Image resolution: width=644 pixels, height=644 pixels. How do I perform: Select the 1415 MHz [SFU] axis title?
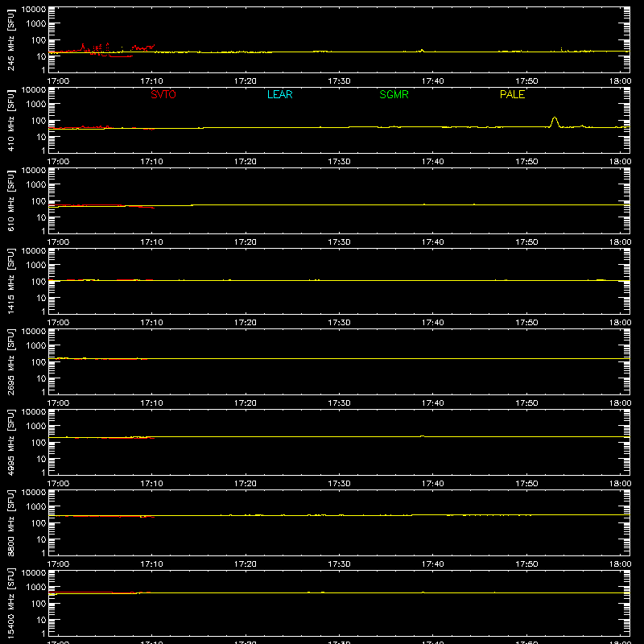10,281
